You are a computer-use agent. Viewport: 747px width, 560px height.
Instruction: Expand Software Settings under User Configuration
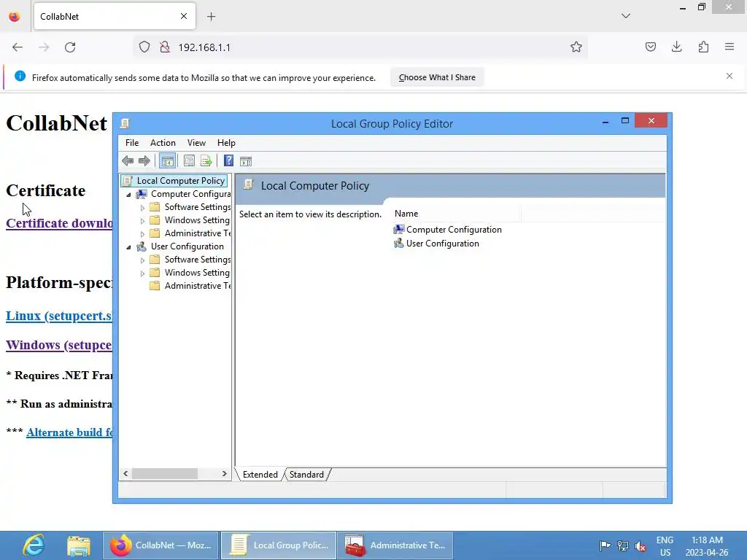click(x=142, y=260)
